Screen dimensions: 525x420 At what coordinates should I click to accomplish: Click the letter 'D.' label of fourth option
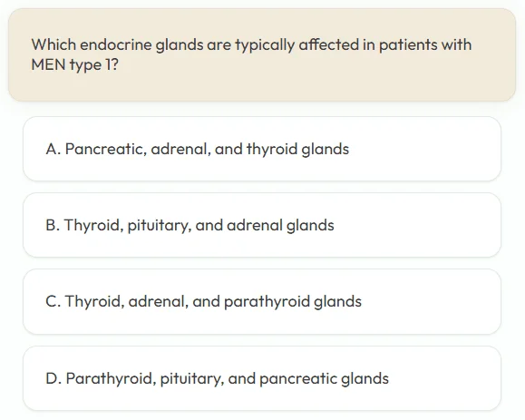tap(53, 378)
